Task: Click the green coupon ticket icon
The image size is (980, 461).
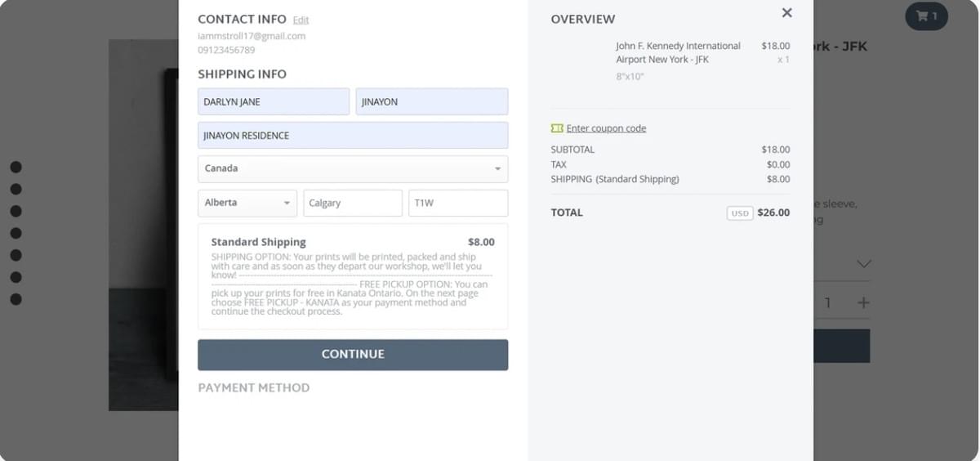Action: pos(557,128)
